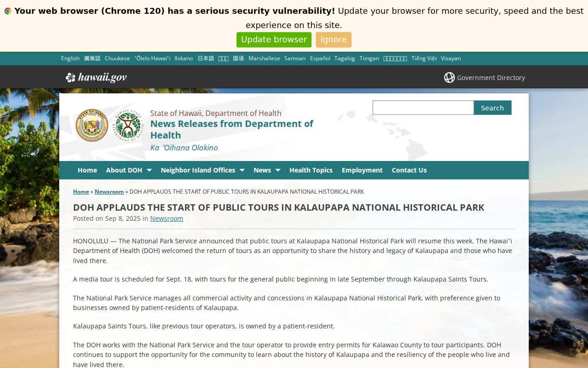
Task: Select Tiếng Việt in the language bar
Action: pos(424,58)
